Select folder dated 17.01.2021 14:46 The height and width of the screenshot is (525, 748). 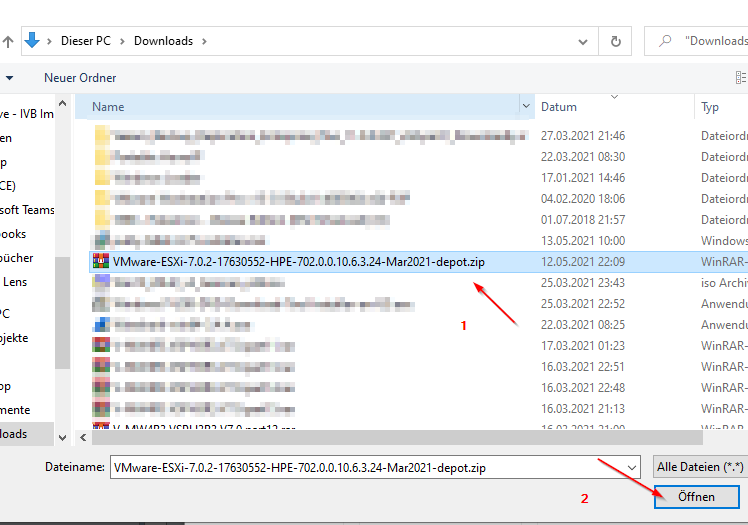(102, 177)
